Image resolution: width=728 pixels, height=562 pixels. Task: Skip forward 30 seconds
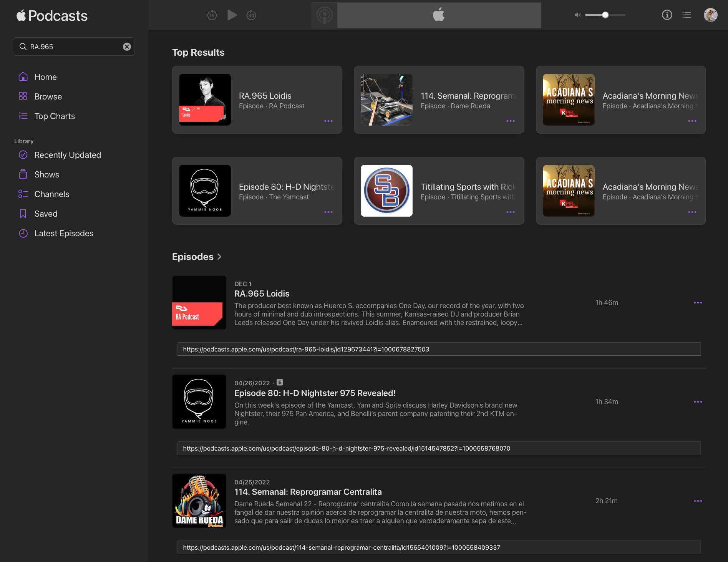tap(251, 15)
